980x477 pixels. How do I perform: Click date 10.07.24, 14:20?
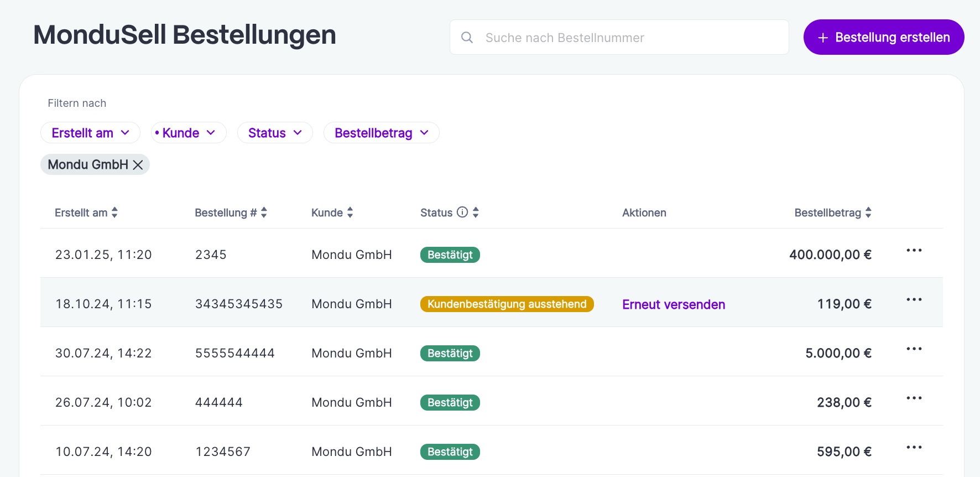click(103, 452)
